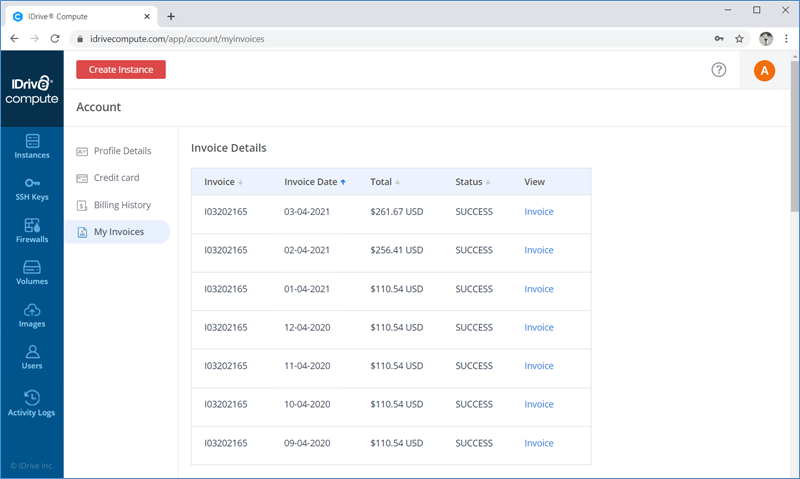Open the Chrome three-dot menu
This screenshot has height=479, width=800.
[x=786, y=39]
